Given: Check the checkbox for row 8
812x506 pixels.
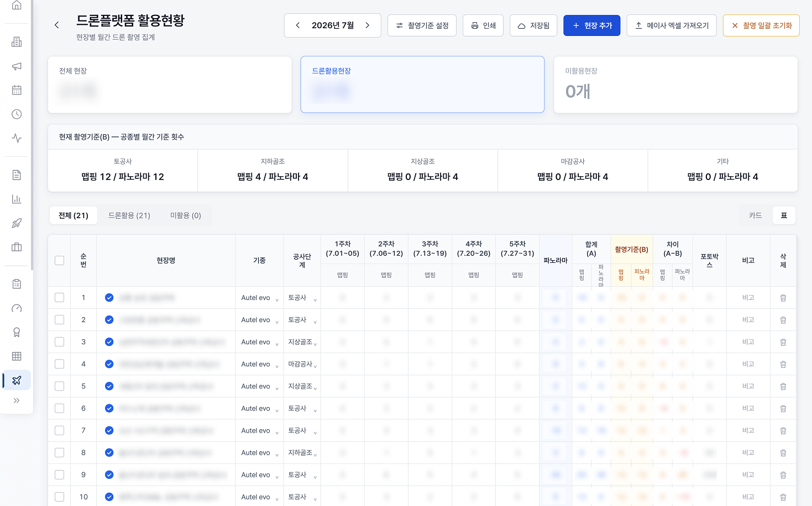Looking at the screenshot, I should pyautogui.click(x=59, y=452).
